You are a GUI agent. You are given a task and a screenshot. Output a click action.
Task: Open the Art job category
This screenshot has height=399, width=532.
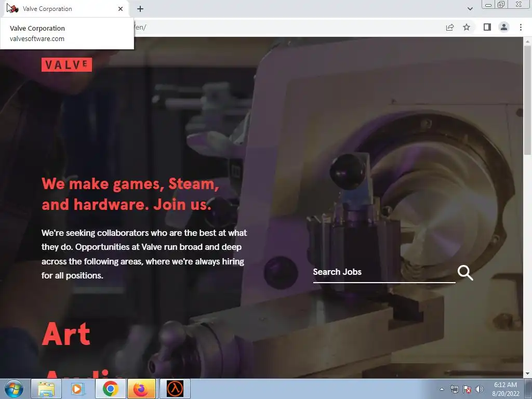(66, 334)
